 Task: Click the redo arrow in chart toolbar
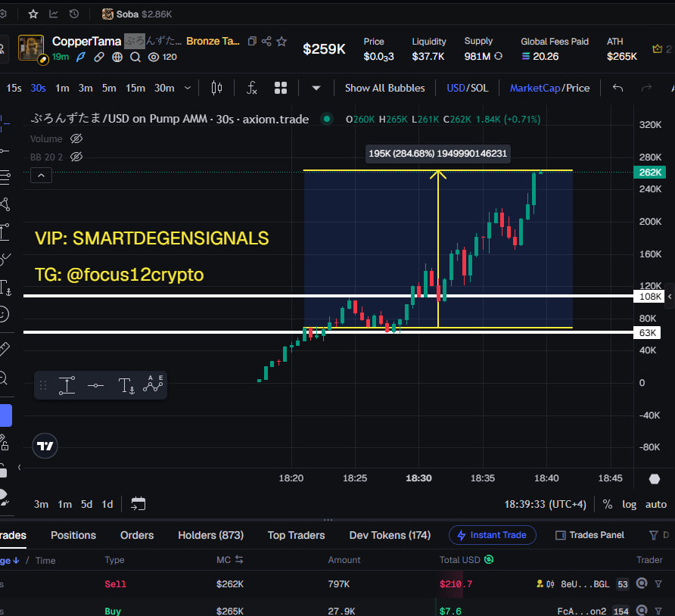[x=646, y=89]
